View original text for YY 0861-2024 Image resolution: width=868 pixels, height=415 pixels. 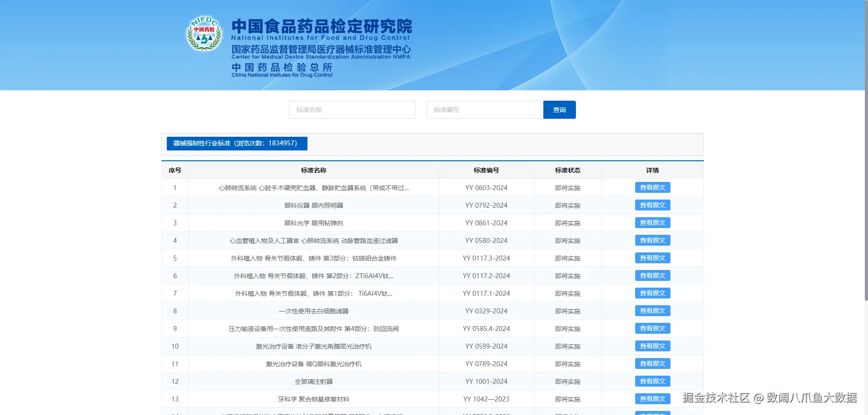click(x=652, y=223)
